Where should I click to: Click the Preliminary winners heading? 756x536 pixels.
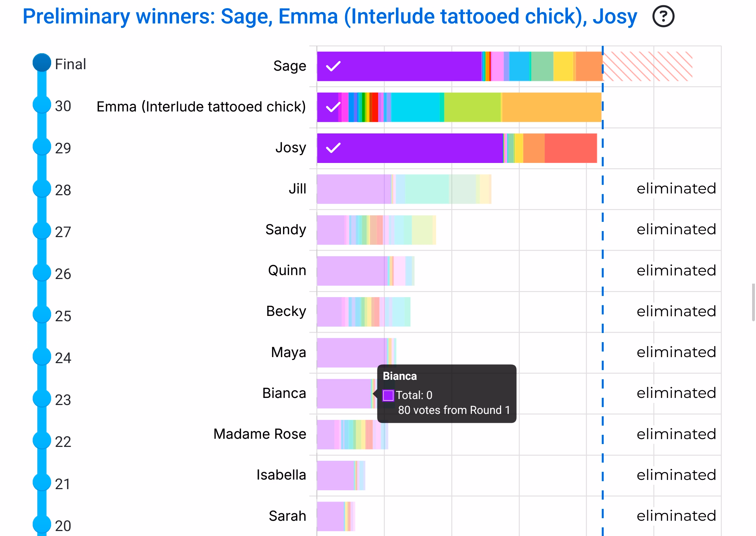[x=330, y=16]
